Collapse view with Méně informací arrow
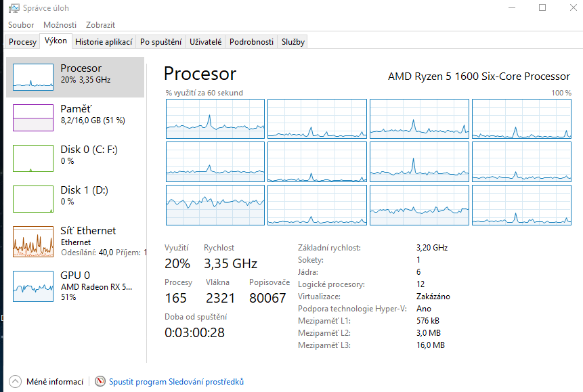Image resolution: width=583 pixels, height=392 pixels. click(x=16, y=382)
